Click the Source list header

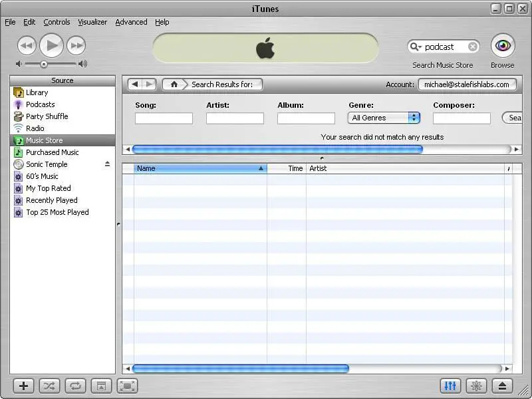point(63,80)
